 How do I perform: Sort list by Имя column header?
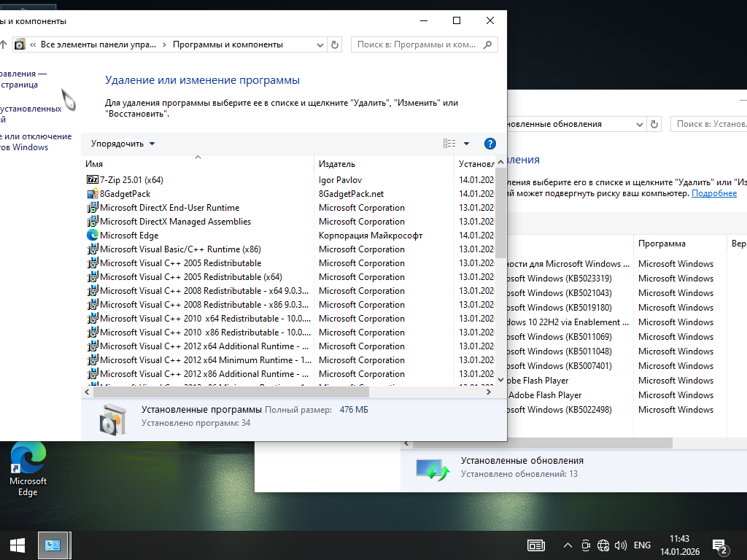coord(94,164)
